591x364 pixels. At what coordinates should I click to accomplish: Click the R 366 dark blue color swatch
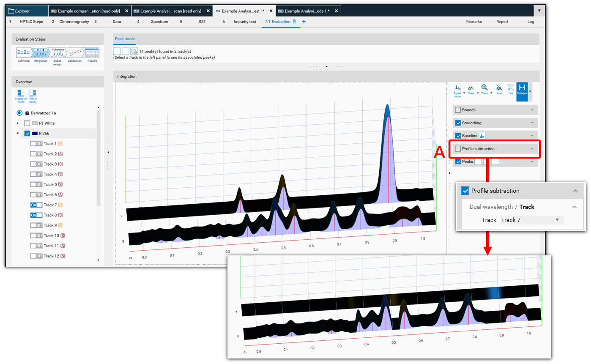tap(35, 134)
